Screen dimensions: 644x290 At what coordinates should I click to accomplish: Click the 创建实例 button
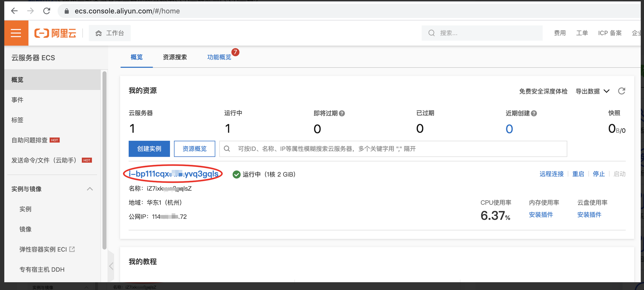149,149
